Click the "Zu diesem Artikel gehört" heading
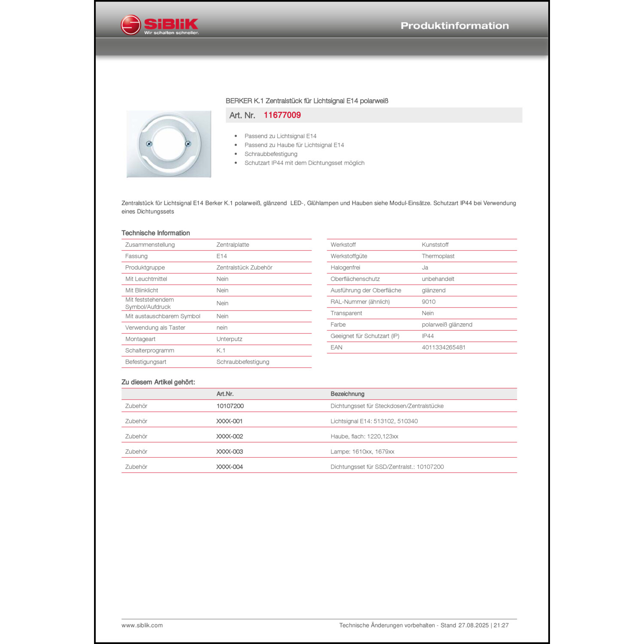The image size is (644, 644). (159, 381)
